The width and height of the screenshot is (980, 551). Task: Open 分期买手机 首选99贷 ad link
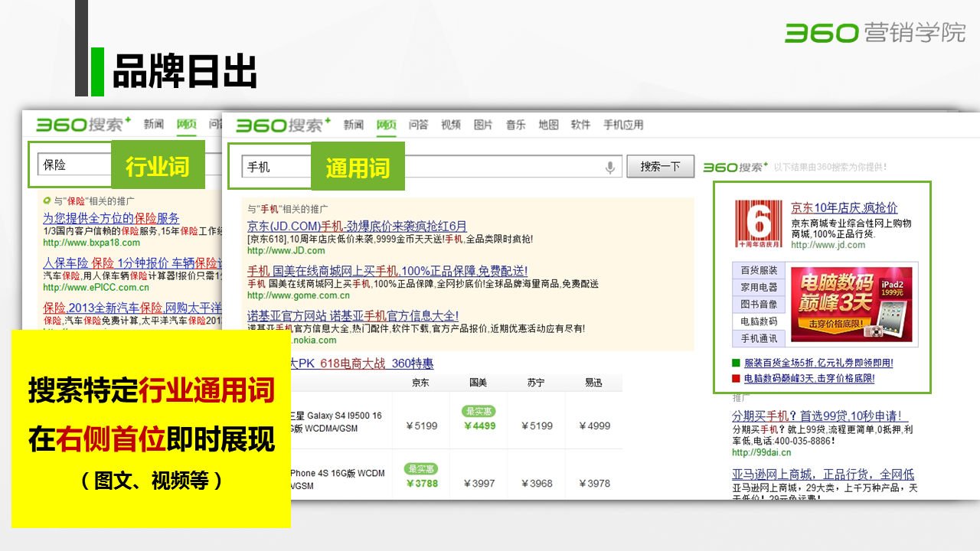820,416
